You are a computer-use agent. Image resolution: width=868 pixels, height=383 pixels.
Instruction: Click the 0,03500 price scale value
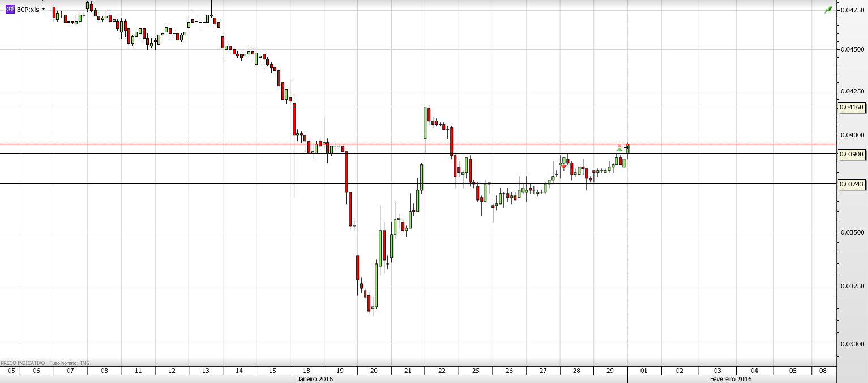[x=852, y=232]
